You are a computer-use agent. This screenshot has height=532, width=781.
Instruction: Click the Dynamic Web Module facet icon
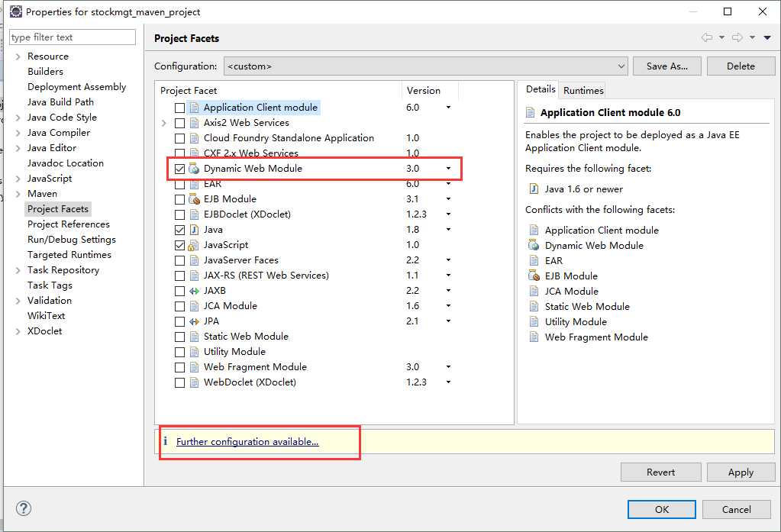(194, 169)
